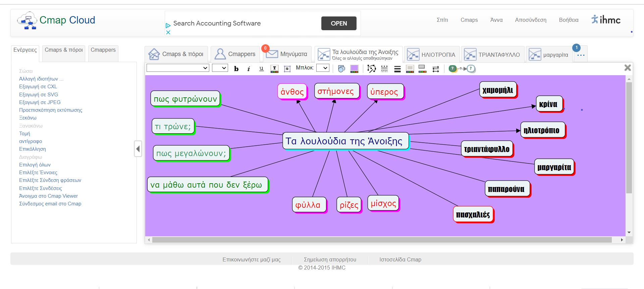
Task: Click Ιστοσελίδα Cmap footer link
Action: pyautogui.click(x=400, y=259)
